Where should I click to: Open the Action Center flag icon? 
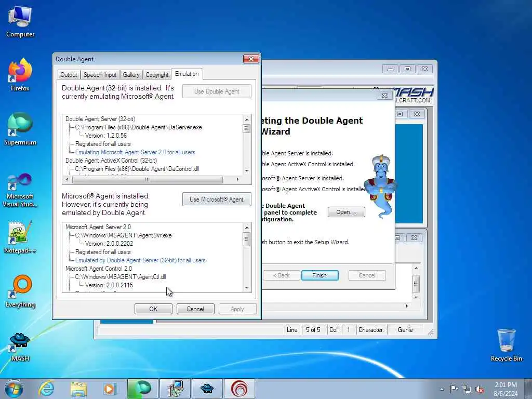(x=454, y=389)
